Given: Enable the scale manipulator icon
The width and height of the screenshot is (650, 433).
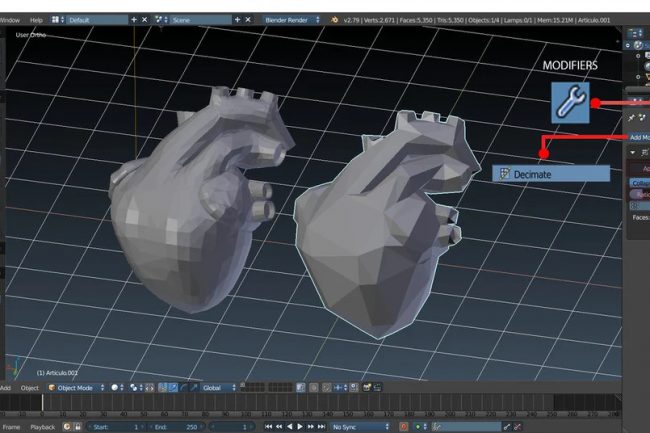Looking at the screenshot, I should click(x=193, y=388).
